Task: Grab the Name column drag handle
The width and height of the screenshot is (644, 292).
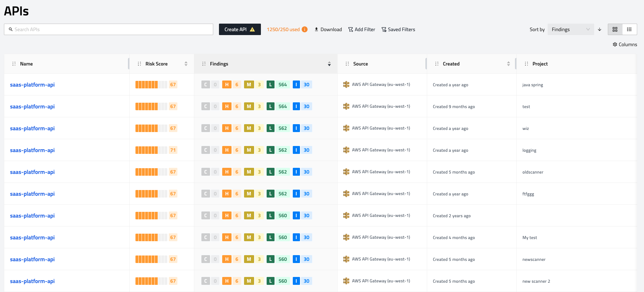Action: pos(14,64)
